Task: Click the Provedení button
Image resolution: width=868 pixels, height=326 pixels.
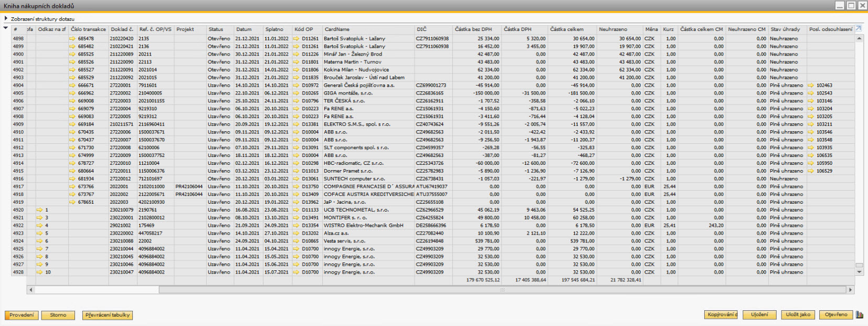Action: tap(22, 315)
